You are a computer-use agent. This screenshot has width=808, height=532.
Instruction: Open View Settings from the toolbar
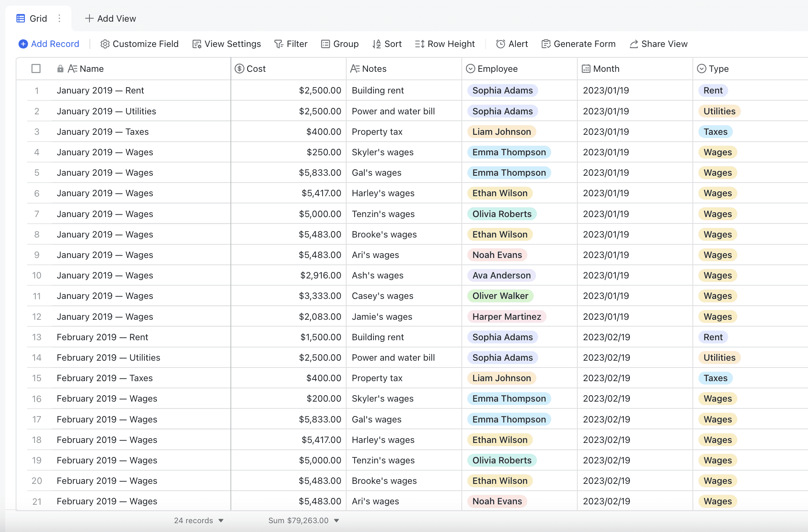pos(227,44)
